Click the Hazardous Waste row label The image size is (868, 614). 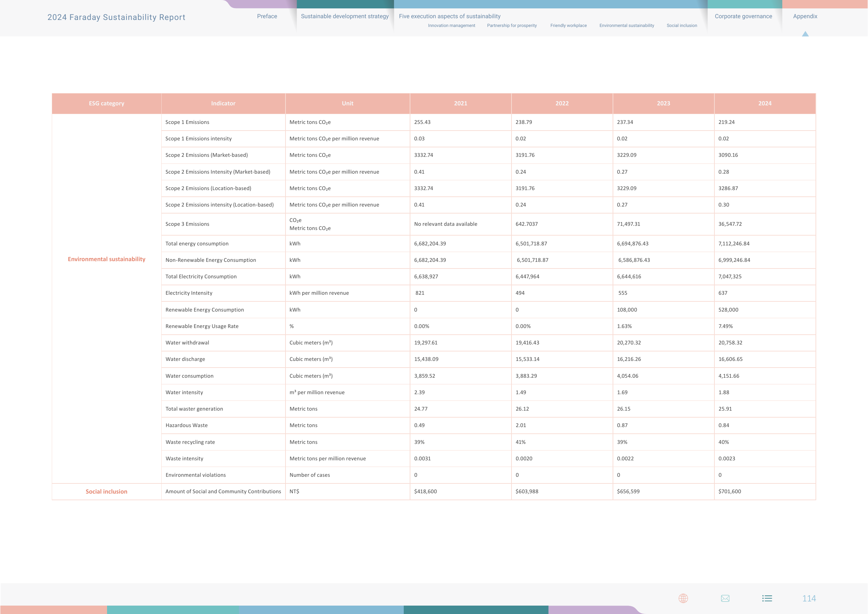tap(186, 425)
